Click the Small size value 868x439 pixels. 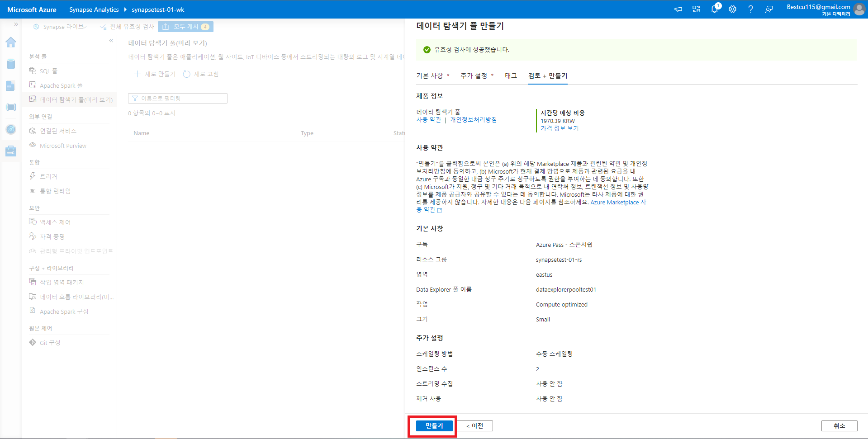543,320
